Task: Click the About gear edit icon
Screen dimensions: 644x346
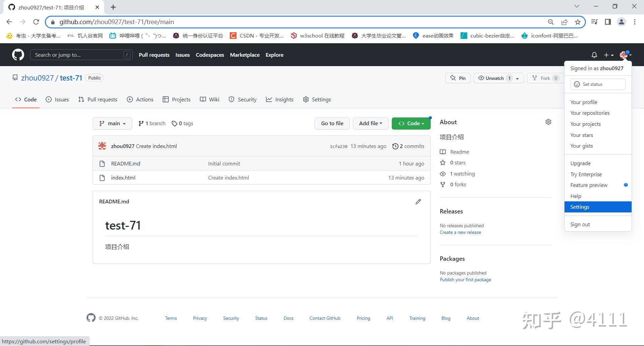Action: click(548, 122)
